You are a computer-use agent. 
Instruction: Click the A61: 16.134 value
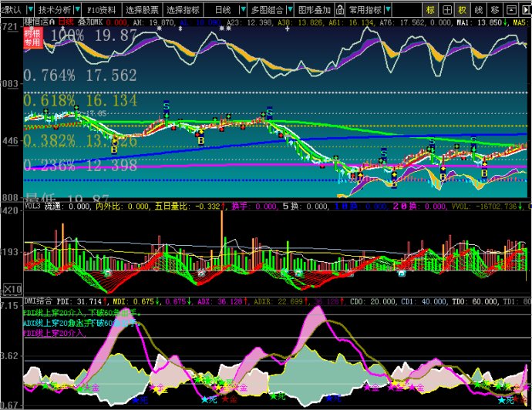(352, 22)
